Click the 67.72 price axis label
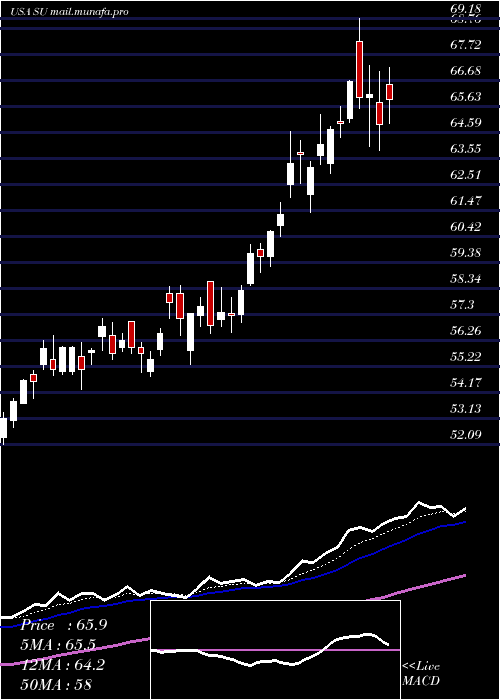500x700 pixels. click(466, 45)
